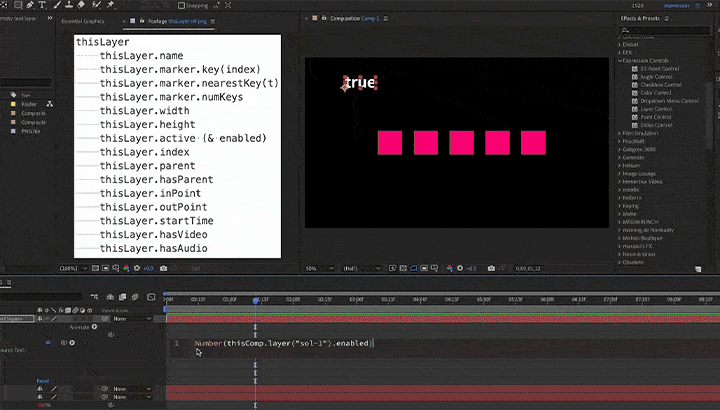720x410 pixels.
Task: Open composition magnification dropdown showing 50%
Action: (319, 268)
